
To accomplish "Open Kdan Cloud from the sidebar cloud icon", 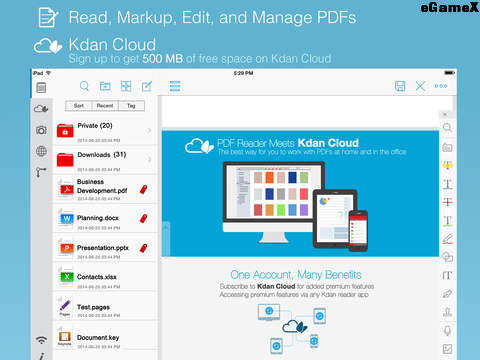I will tap(41, 108).
